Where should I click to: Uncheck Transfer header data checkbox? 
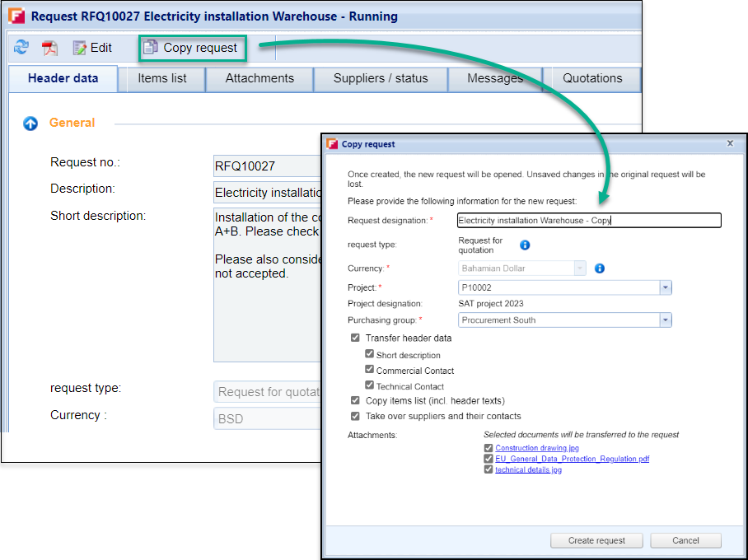(355, 338)
